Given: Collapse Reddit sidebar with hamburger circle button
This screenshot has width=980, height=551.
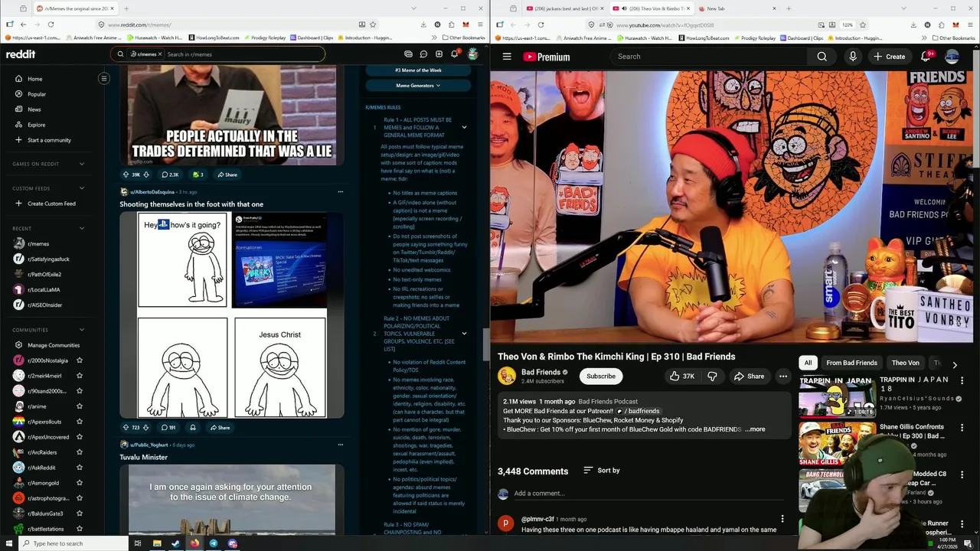Looking at the screenshot, I should tap(104, 78).
